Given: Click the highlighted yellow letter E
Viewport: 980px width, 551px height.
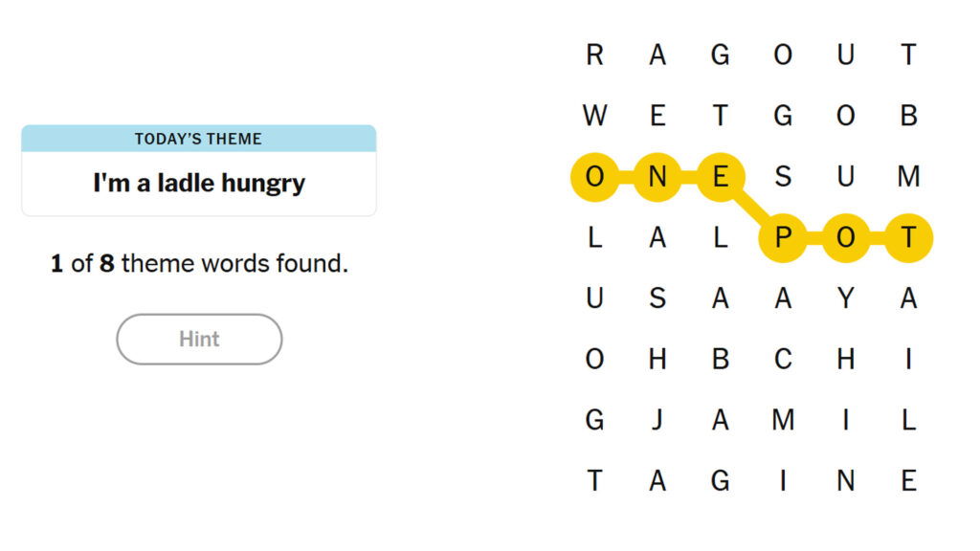Looking at the screenshot, I should pos(720,177).
